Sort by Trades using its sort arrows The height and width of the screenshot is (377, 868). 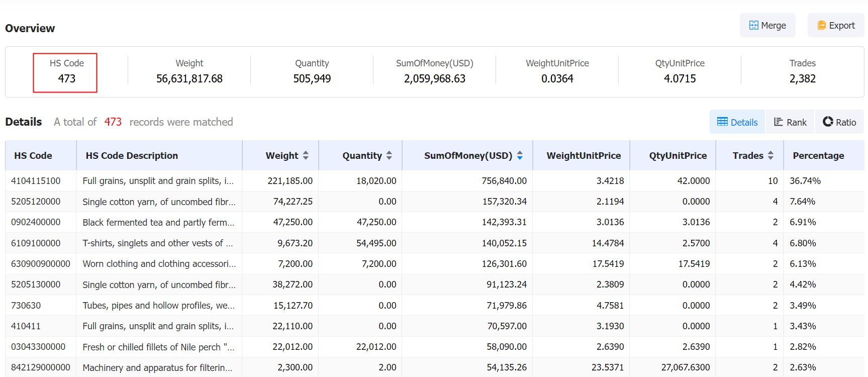(x=770, y=156)
